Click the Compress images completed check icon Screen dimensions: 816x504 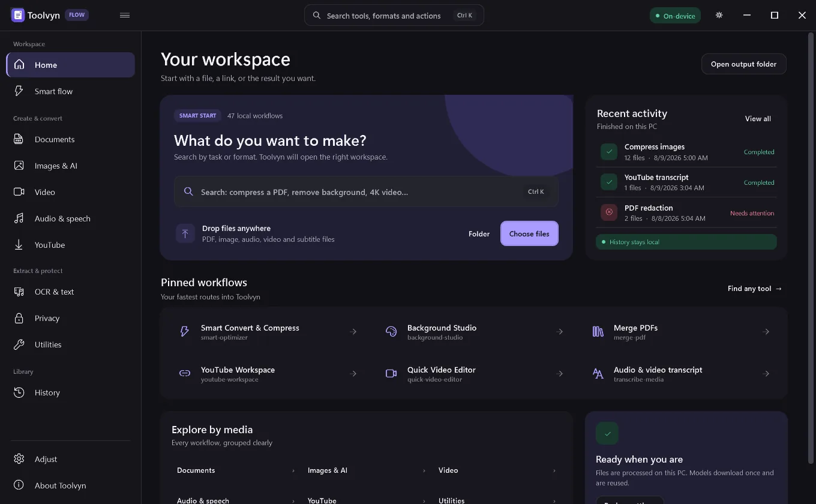(x=609, y=152)
